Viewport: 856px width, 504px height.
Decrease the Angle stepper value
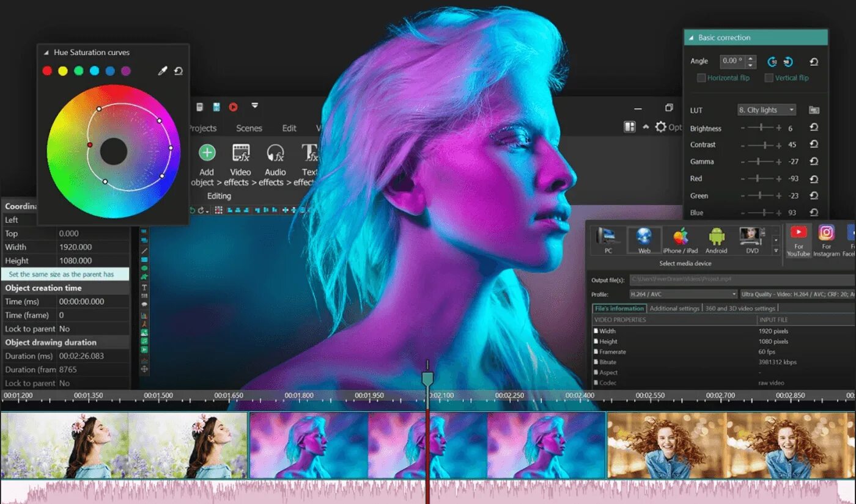click(x=751, y=64)
